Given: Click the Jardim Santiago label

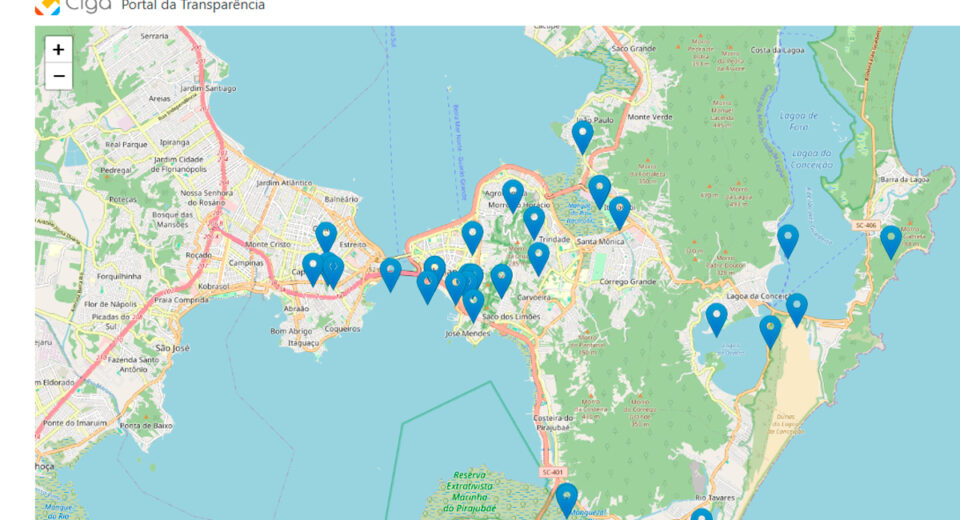Looking at the screenshot, I should point(208,88).
